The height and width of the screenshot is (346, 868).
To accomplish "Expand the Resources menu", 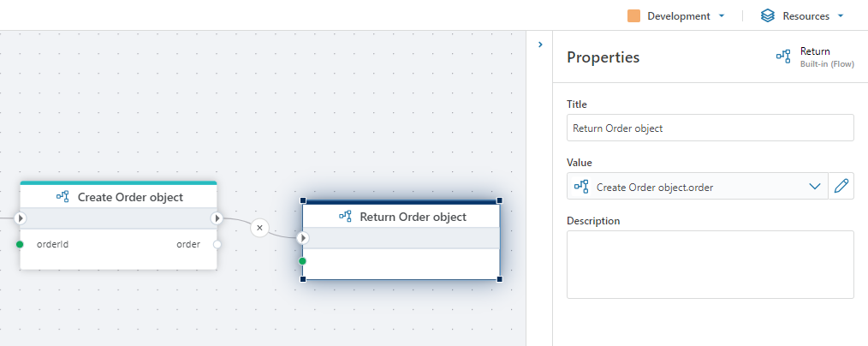I will 841,15.
